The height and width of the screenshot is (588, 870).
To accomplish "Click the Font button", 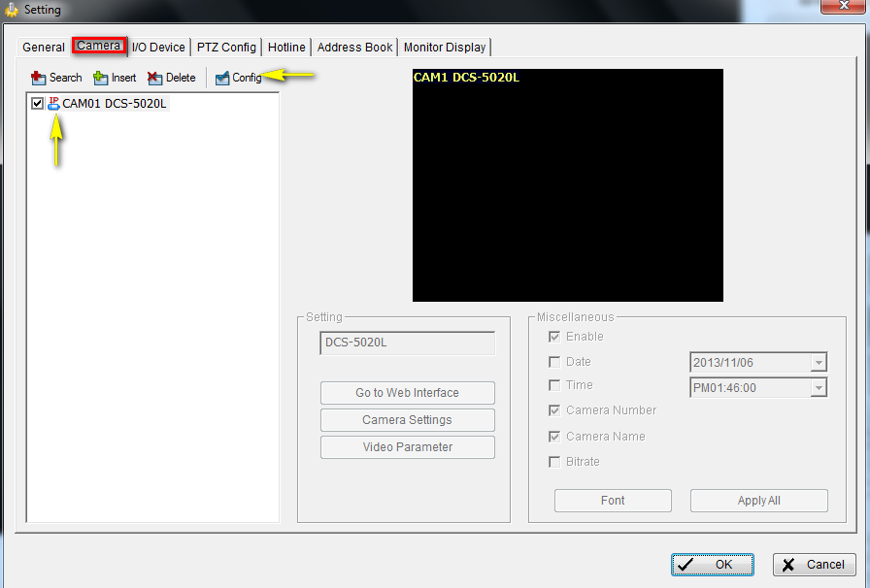I will pos(613,501).
